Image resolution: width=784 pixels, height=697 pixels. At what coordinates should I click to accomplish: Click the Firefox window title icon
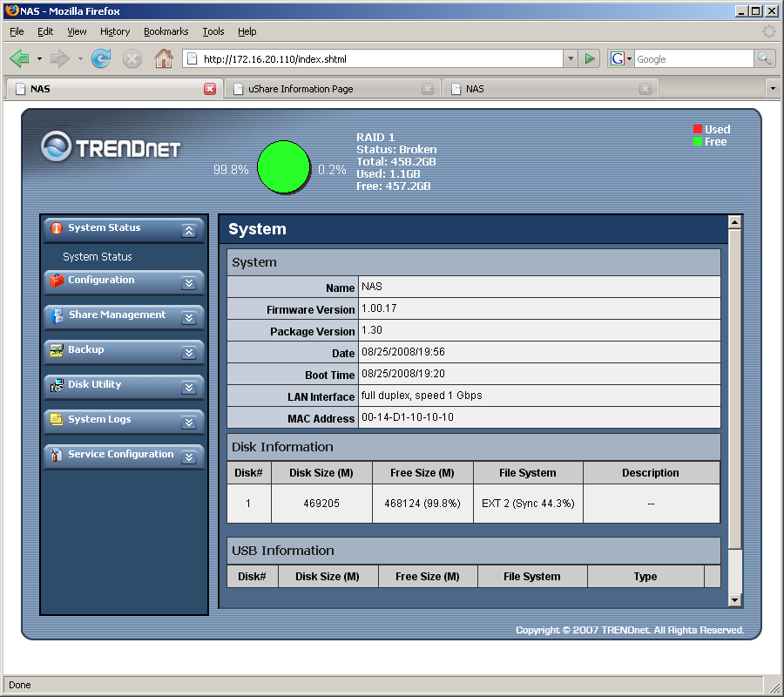coord(12,10)
